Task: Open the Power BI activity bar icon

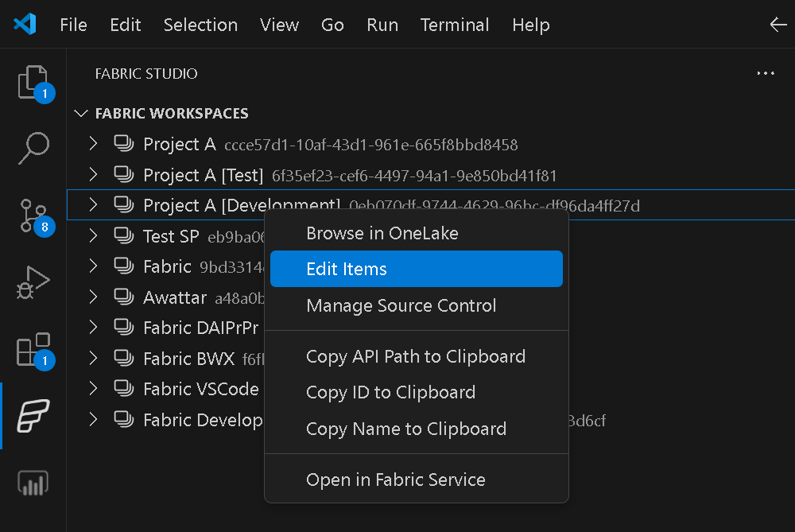Action: [x=33, y=482]
